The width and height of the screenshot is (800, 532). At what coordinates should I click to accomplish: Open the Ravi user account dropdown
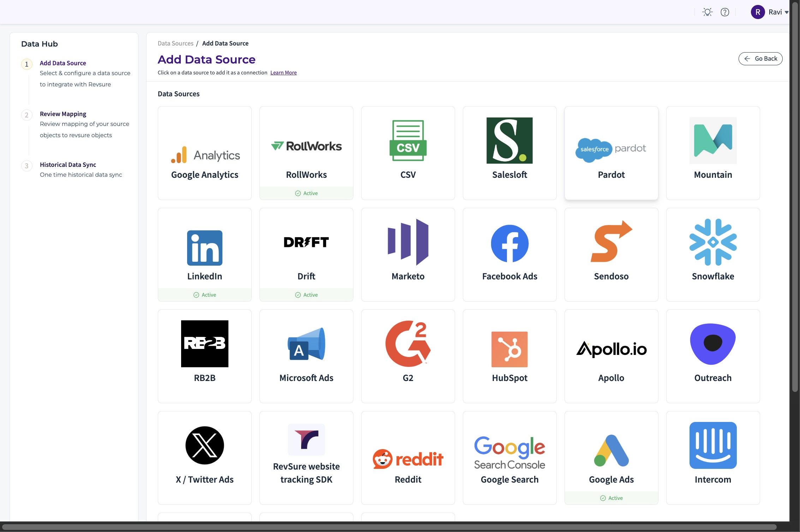click(x=770, y=12)
